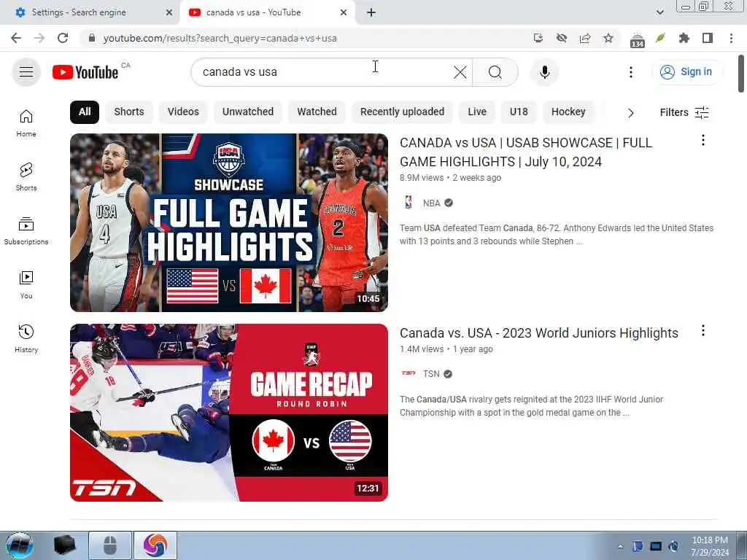Image resolution: width=747 pixels, height=560 pixels.
Task: Select the Shorts filter chip
Action: pyautogui.click(x=128, y=112)
